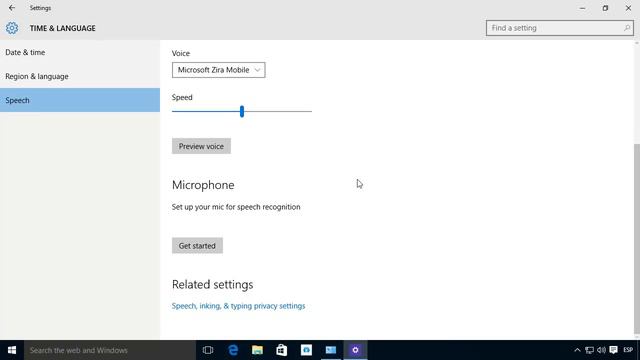Click the Speed label
The width and height of the screenshot is (640, 360).
(182, 97)
